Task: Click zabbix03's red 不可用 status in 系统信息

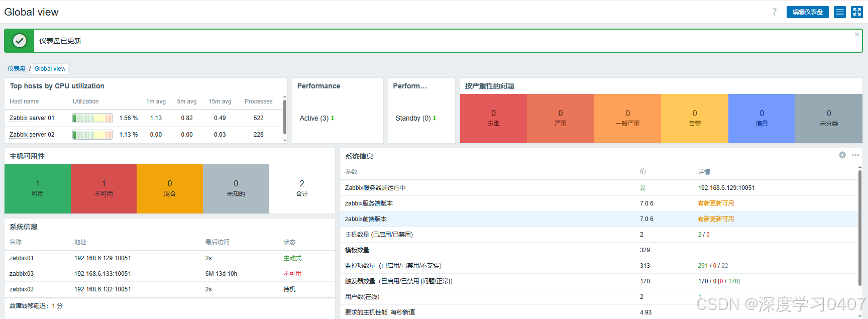Action: click(292, 274)
